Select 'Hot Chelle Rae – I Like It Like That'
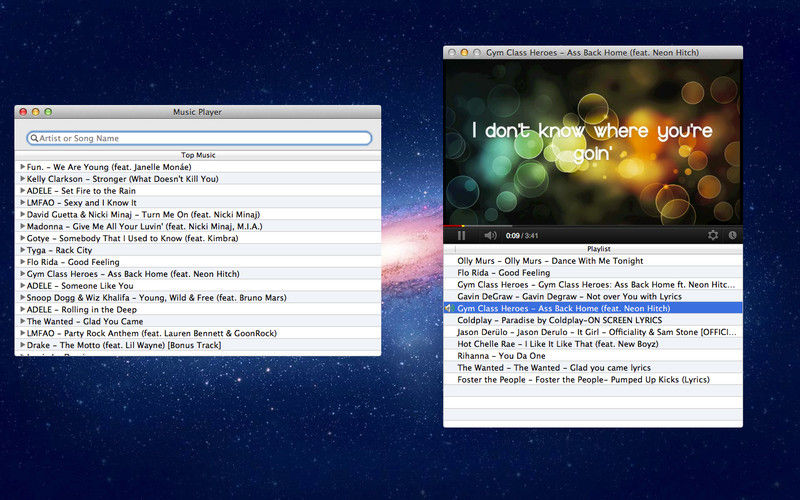Image resolution: width=800 pixels, height=500 pixels. click(x=593, y=344)
